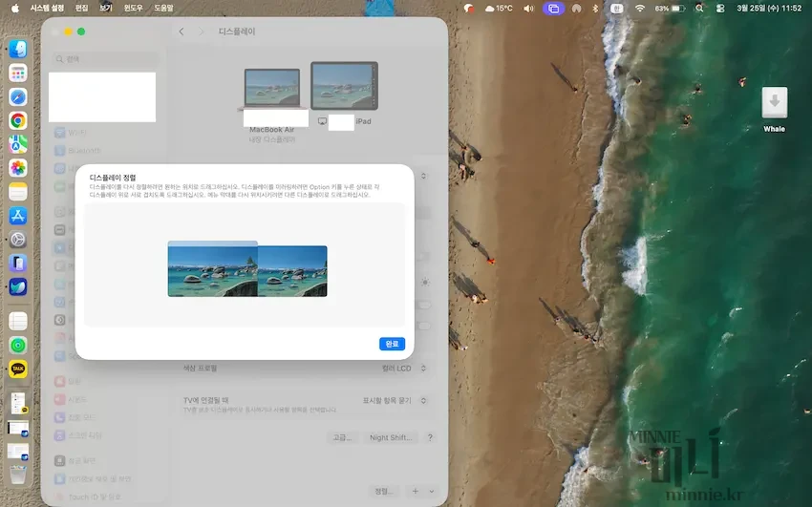Open Control Center from the menu bar
This screenshot has width=812, height=507.
[720, 9]
